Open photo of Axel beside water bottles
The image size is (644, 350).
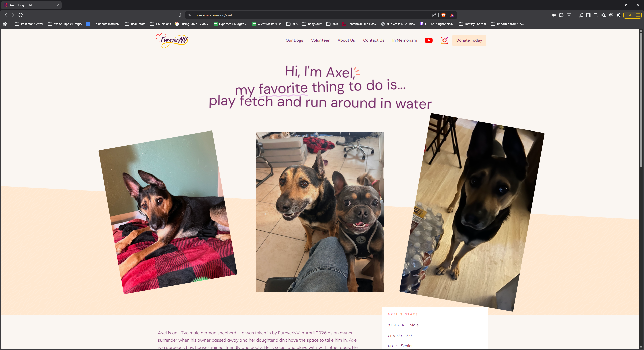[x=472, y=212]
